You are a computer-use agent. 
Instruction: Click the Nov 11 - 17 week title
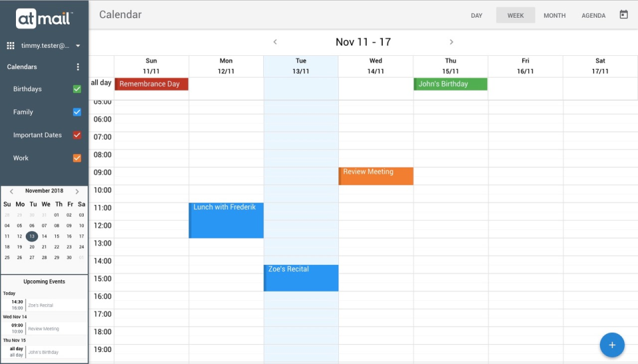pyautogui.click(x=363, y=42)
